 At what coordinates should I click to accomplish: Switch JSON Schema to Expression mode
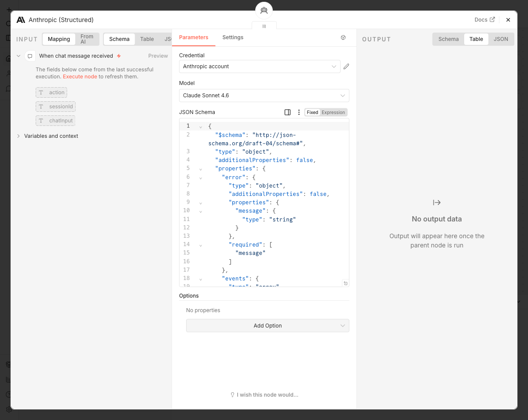(333, 112)
